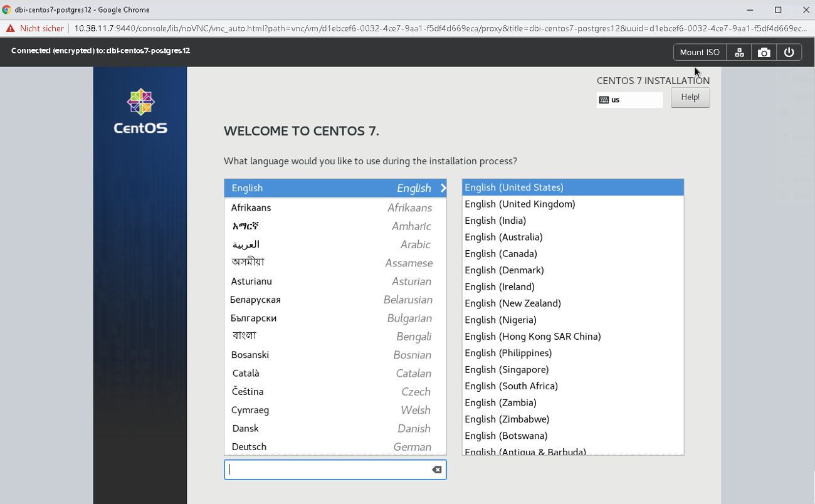Click the Nicht sicher security warning icon
Image resolution: width=815 pixels, height=504 pixels.
click(x=11, y=28)
